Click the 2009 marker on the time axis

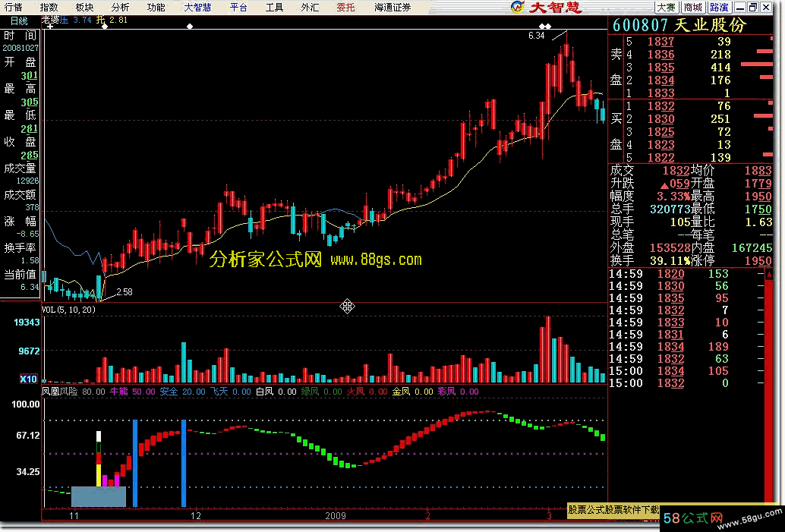click(x=336, y=516)
